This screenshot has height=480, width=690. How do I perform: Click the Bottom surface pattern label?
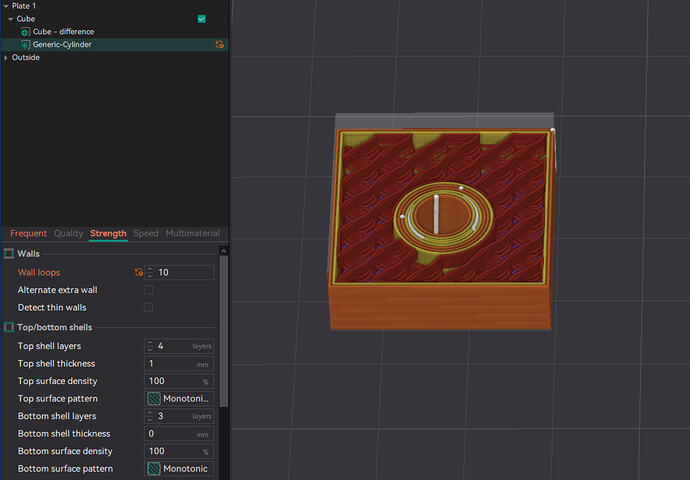[65, 469]
